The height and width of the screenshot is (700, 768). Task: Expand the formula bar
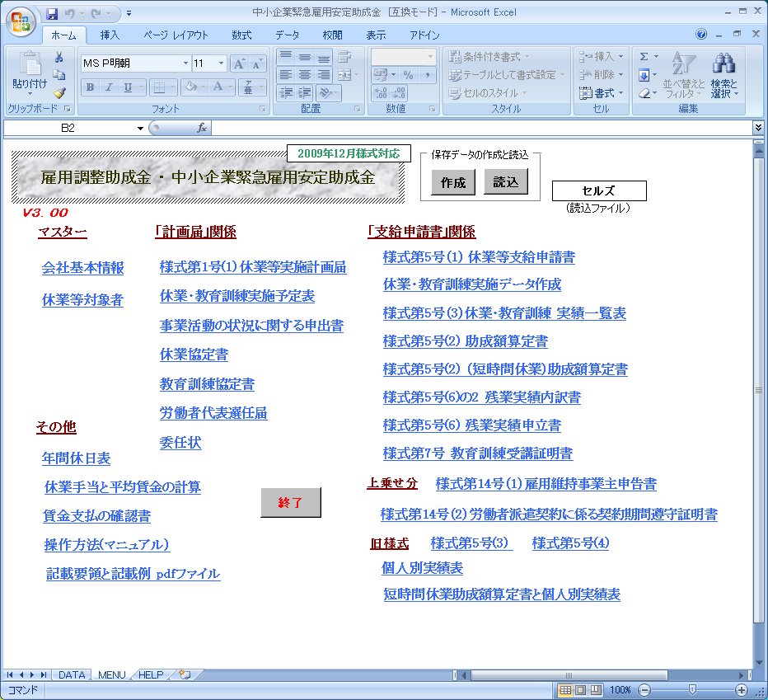point(758,128)
